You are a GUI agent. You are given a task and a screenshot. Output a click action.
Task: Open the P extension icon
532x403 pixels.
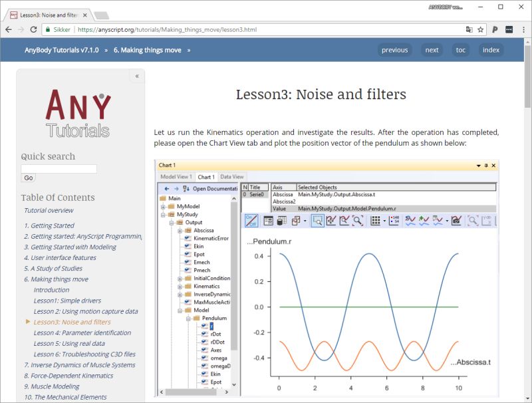495,29
